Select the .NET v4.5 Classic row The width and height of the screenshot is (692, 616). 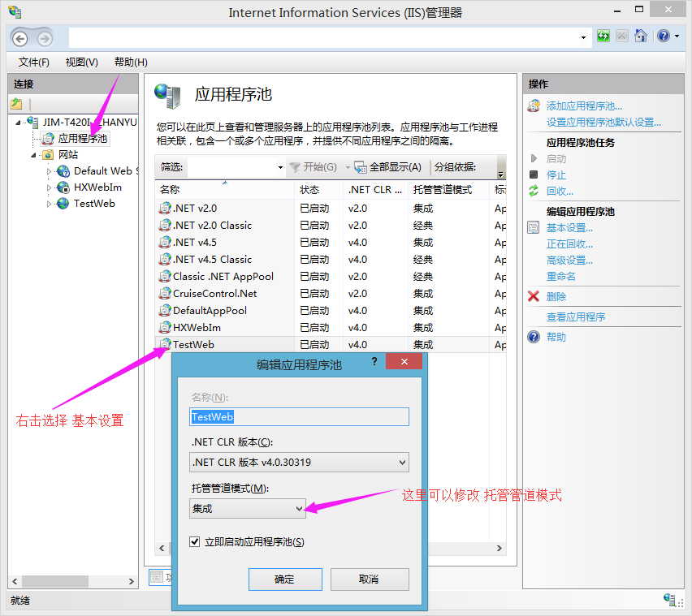click(330, 259)
